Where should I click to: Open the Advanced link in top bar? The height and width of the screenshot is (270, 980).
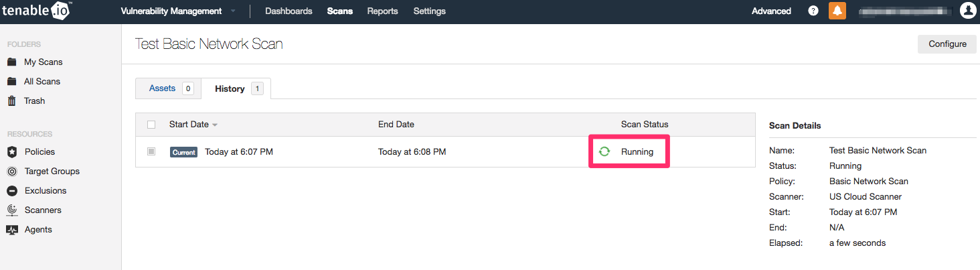[x=771, y=11]
